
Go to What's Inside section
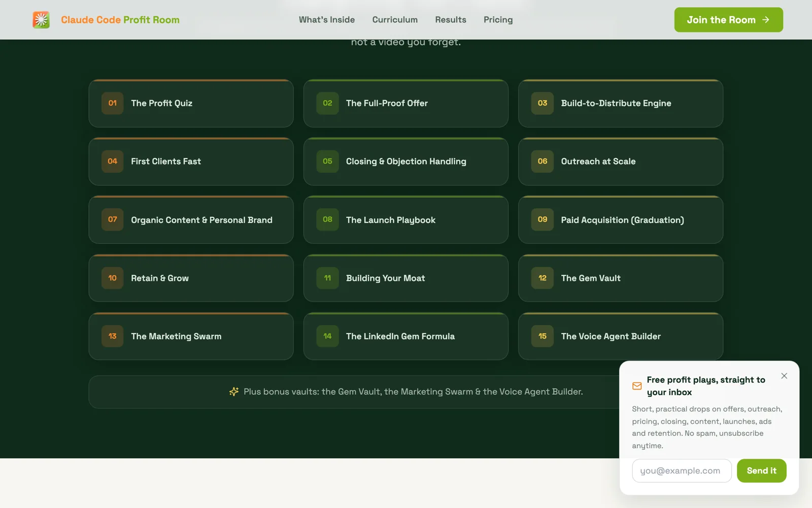pos(327,20)
